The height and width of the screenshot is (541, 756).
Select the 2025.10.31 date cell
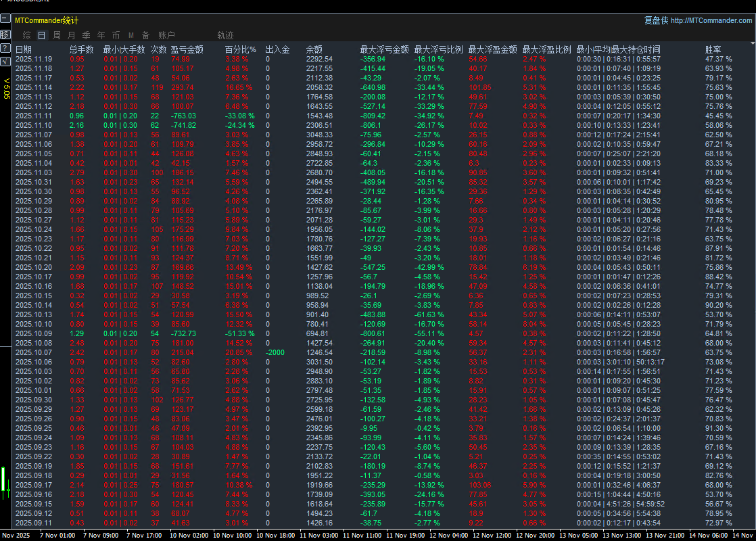coord(34,183)
